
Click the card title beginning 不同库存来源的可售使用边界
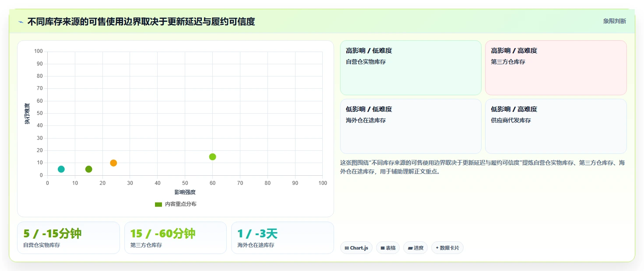141,21
